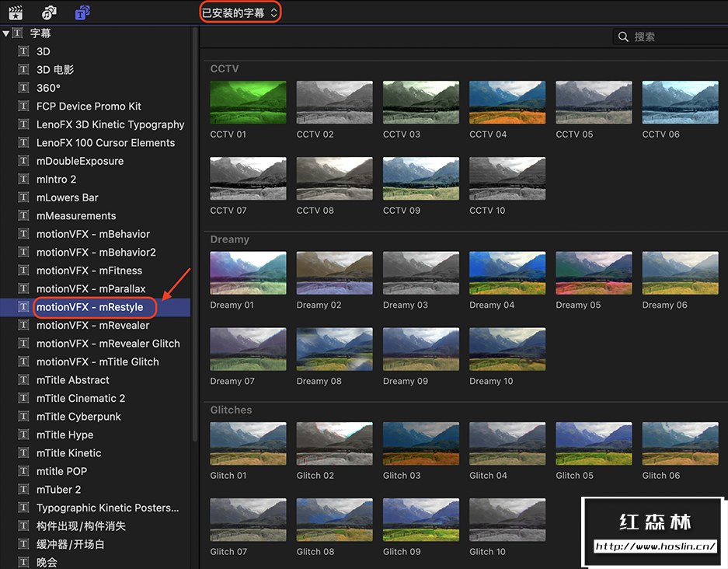
Task: Select mDoubleExposure category
Action: (80, 161)
